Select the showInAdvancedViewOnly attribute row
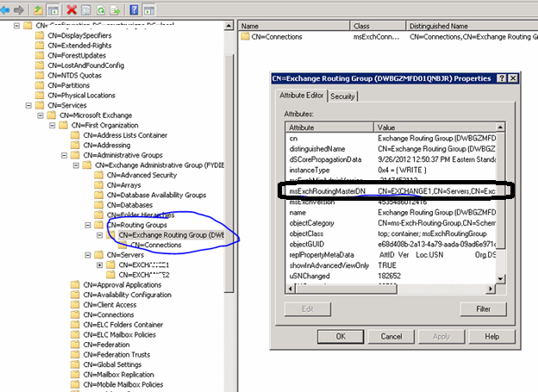The height and width of the screenshot is (392, 538). click(x=391, y=265)
